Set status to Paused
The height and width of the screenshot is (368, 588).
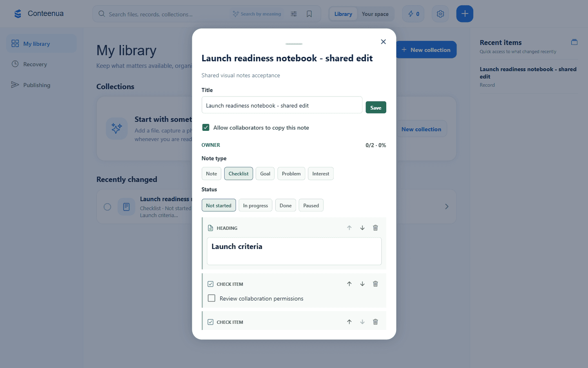point(311,205)
